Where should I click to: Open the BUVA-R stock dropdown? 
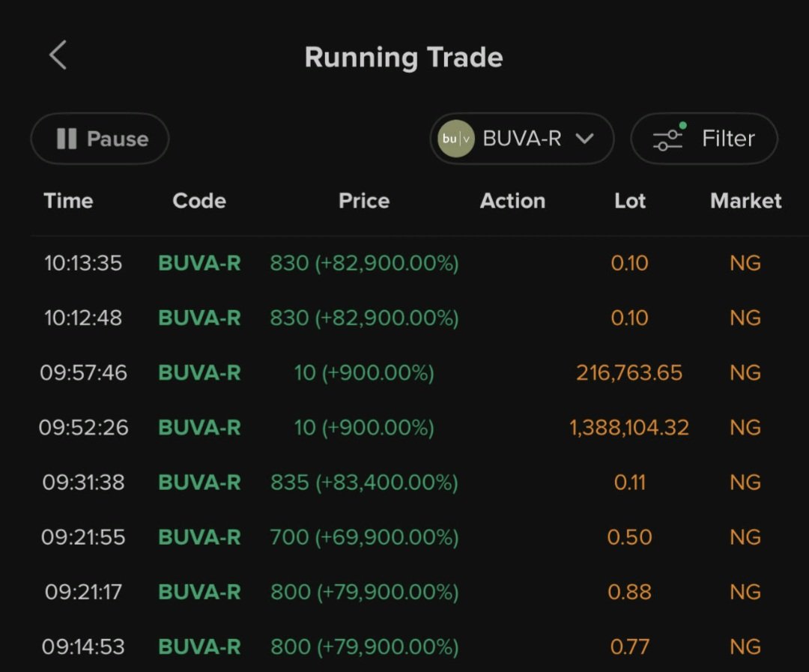[521, 139]
